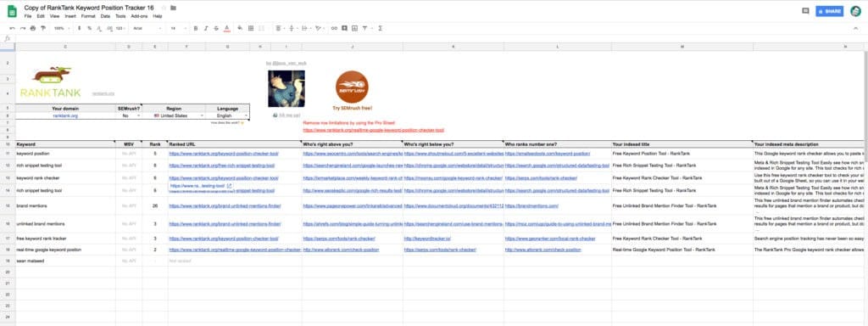Open the zoom level dropdown
The height and width of the screenshot is (326, 868).
tap(61, 28)
